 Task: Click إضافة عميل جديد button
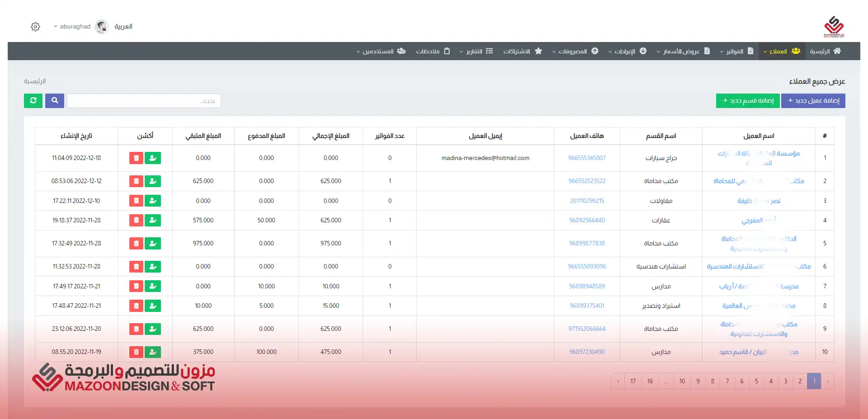(813, 100)
